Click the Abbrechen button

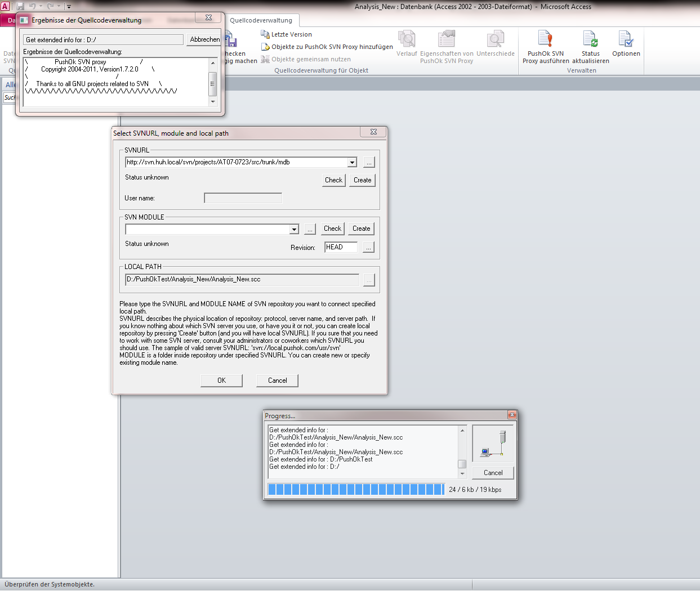click(204, 39)
